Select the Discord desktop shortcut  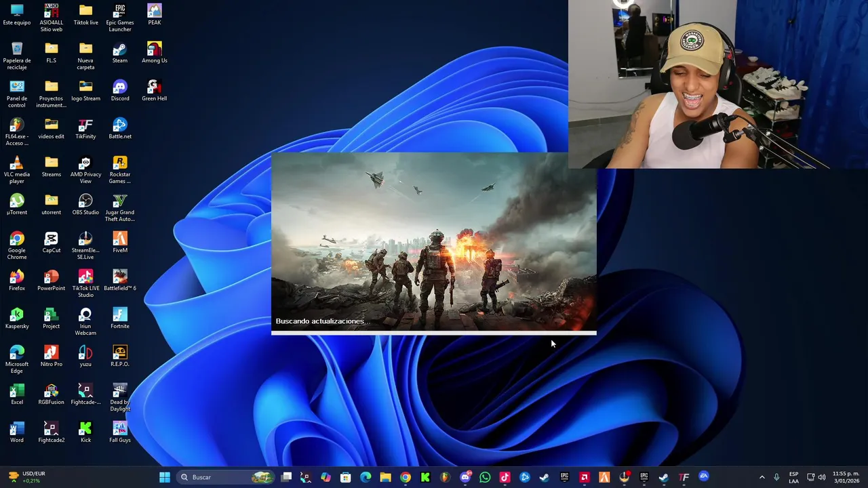(x=120, y=91)
